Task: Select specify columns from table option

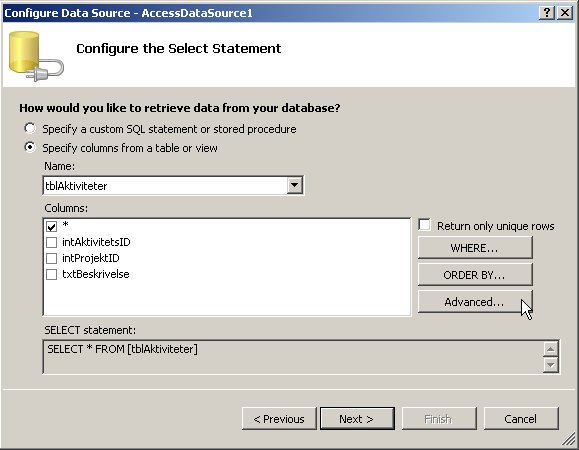Action: click(30, 147)
